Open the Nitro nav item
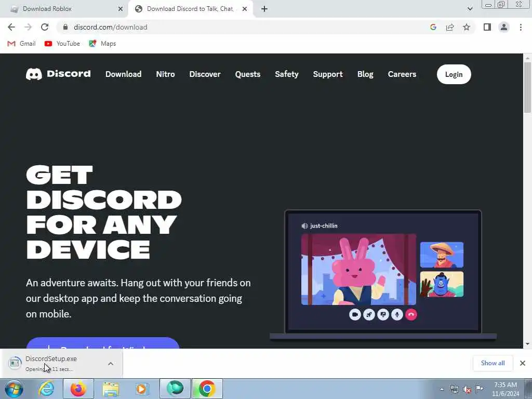The image size is (532, 399). (165, 74)
